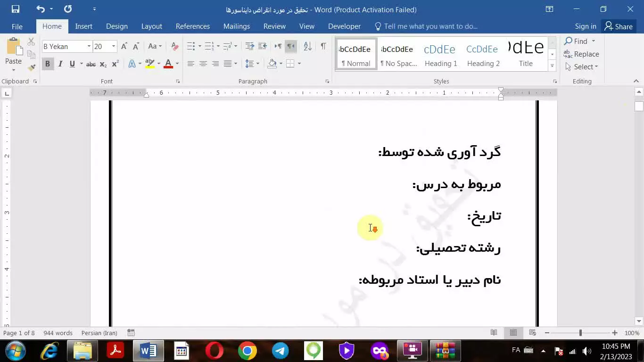Apply the red font color
The image size is (644, 362).
168,64
